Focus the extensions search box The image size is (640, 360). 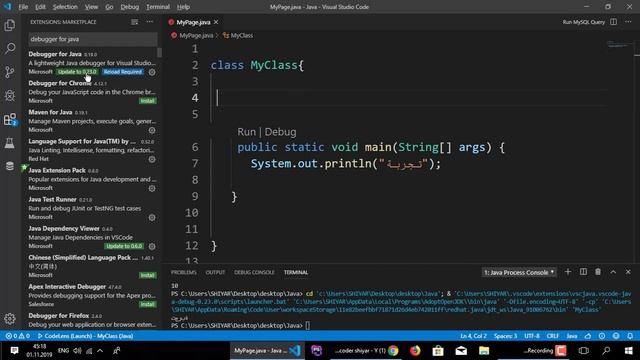pyautogui.click(x=93, y=39)
